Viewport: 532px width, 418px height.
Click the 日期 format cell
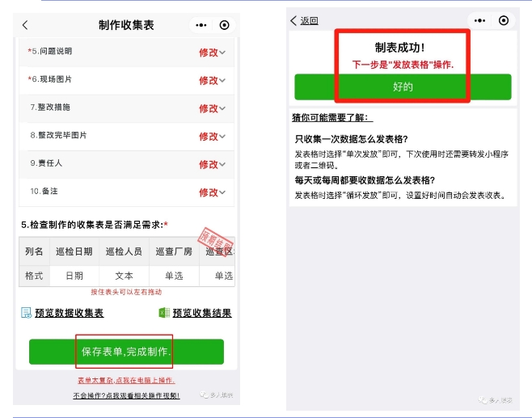click(x=74, y=276)
